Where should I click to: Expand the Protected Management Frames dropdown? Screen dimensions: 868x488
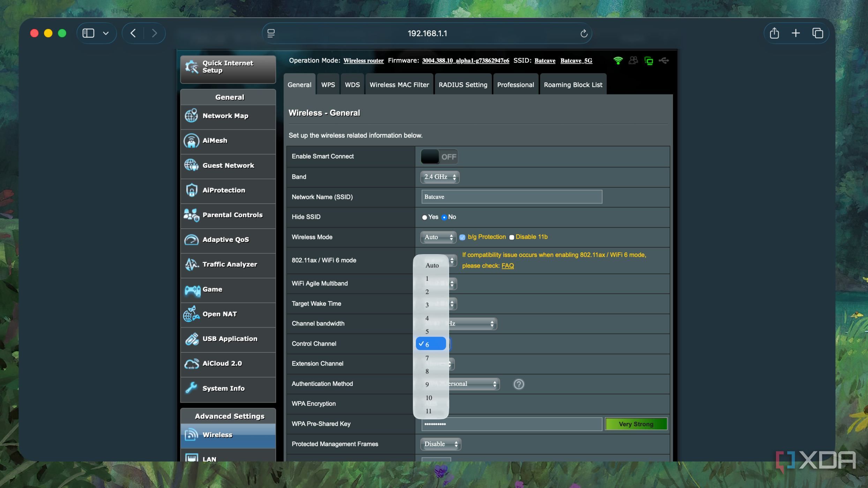(x=440, y=444)
